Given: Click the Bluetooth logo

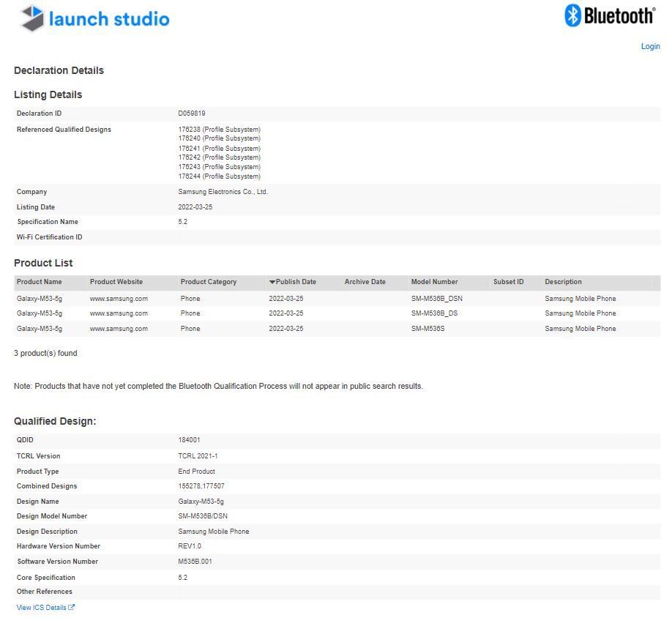Looking at the screenshot, I should (610, 16).
